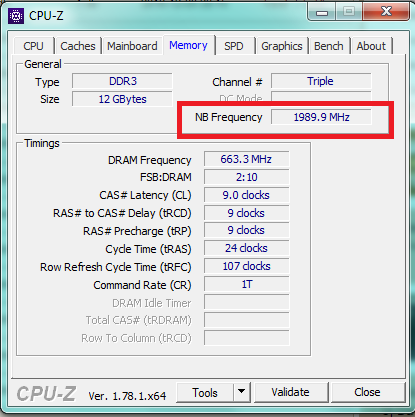This screenshot has width=415, height=417.
Task: Click the "CPU-Z" window title text
Action: 46,16
